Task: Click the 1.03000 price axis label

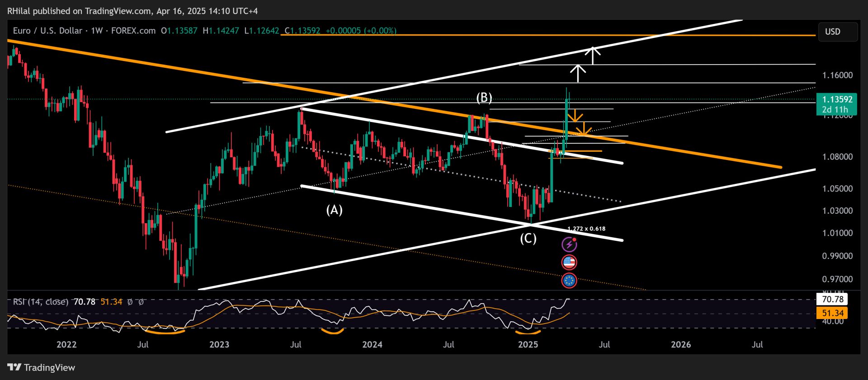Action: click(x=837, y=211)
